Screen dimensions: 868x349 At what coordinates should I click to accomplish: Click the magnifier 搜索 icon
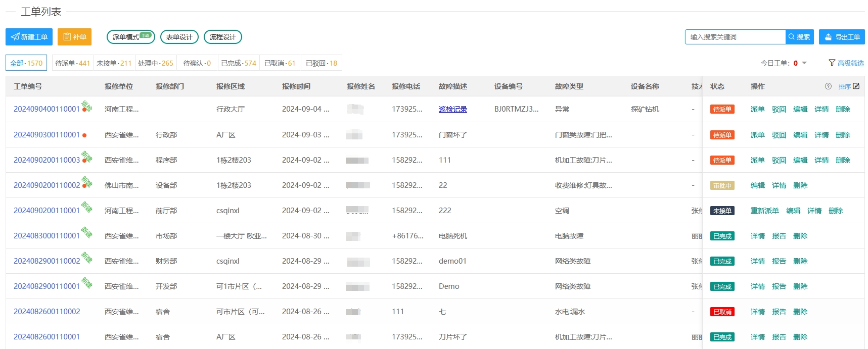(791, 37)
